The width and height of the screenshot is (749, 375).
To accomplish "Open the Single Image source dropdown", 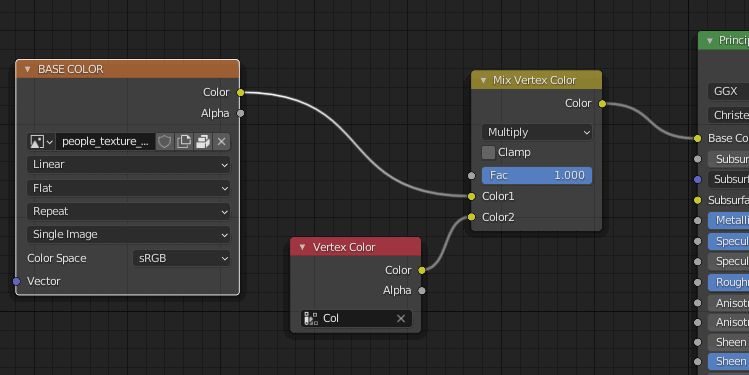I will (x=128, y=235).
